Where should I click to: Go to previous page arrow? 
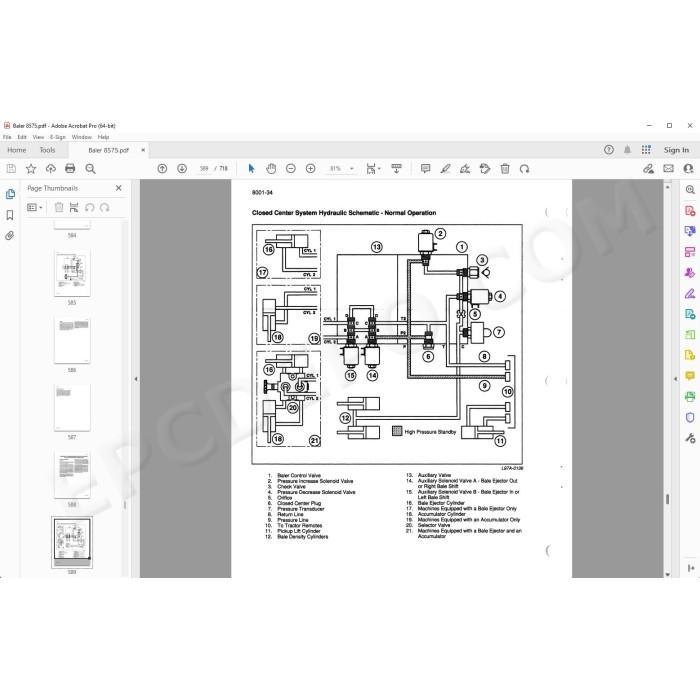pyautogui.click(x=162, y=169)
